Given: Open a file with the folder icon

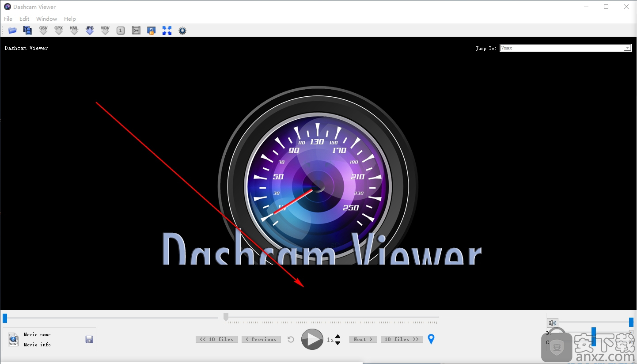Looking at the screenshot, I should (x=12, y=30).
